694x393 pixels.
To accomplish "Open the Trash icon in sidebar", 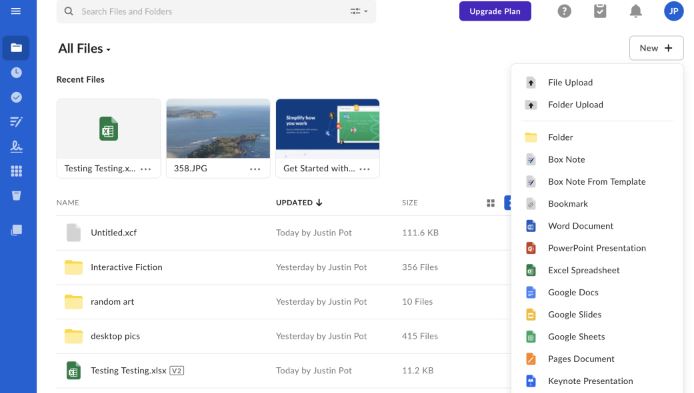I will click(x=16, y=196).
